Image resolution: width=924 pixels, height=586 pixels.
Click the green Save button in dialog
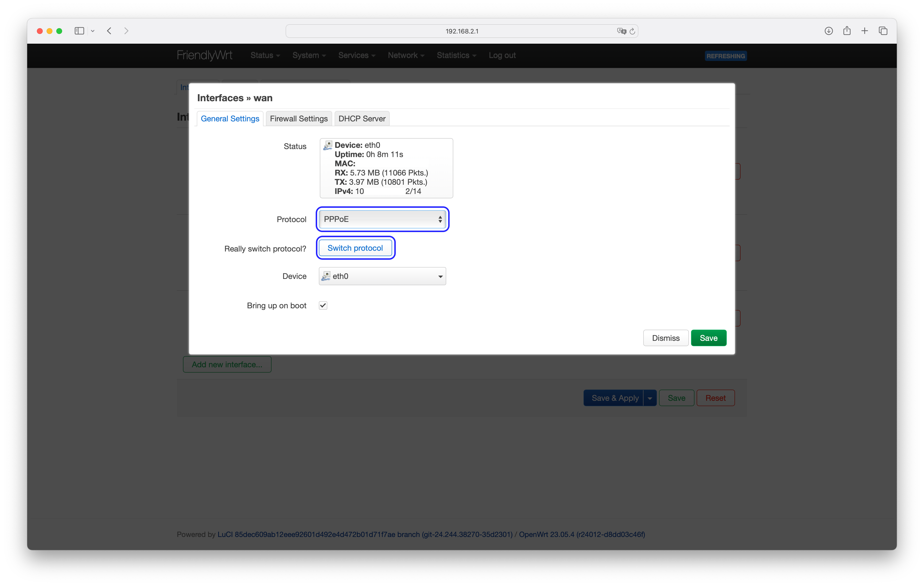pyautogui.click(x=709, y=338)
